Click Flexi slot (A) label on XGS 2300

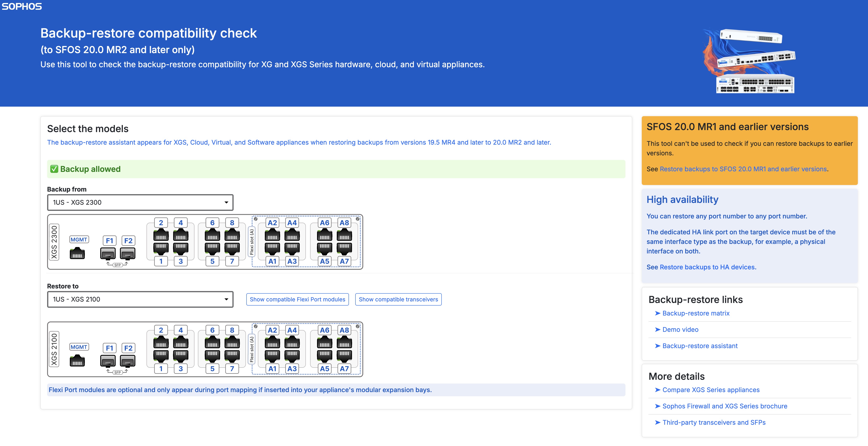(252, 242)
